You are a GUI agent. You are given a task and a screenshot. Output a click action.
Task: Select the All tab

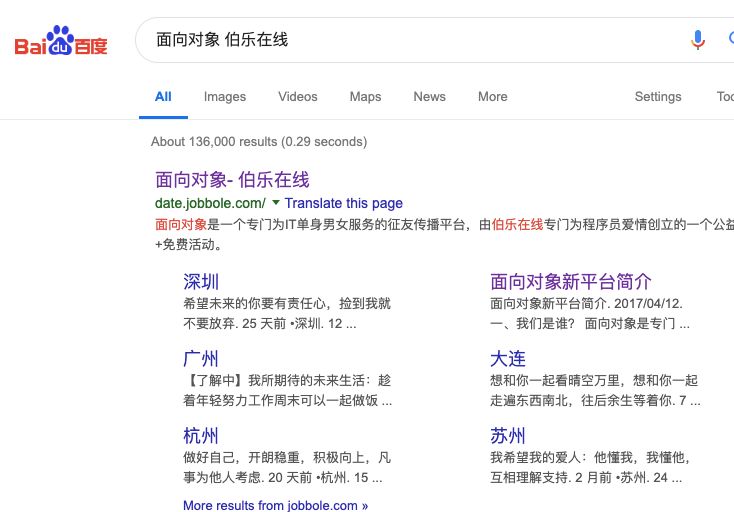[x=163, y=97]
